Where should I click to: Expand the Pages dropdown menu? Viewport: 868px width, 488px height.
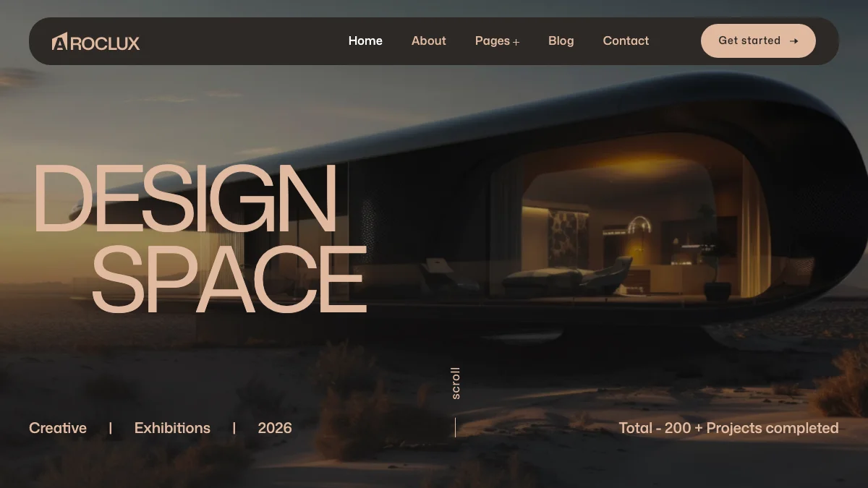click(498, 41)
